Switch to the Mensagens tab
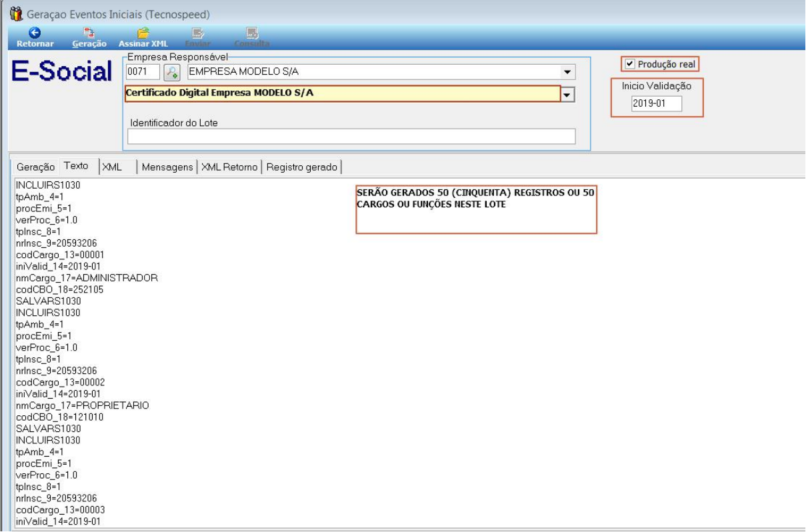This screenshot has height=532, width=806. 167,167
